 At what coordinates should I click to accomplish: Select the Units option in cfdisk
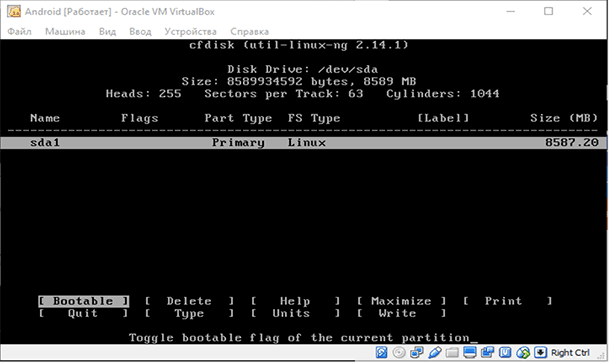(x=295, y=314)
